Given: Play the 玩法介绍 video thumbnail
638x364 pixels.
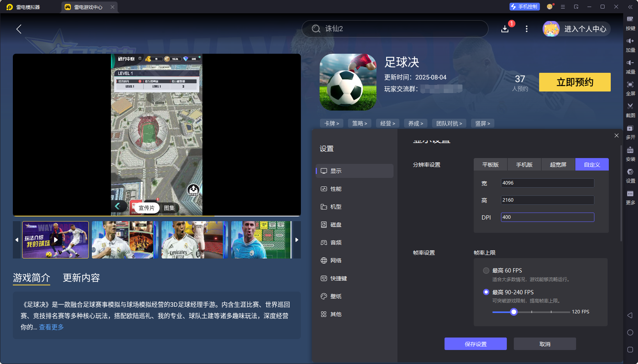Looking at the screenshot, I should click(x=56, y=240).
